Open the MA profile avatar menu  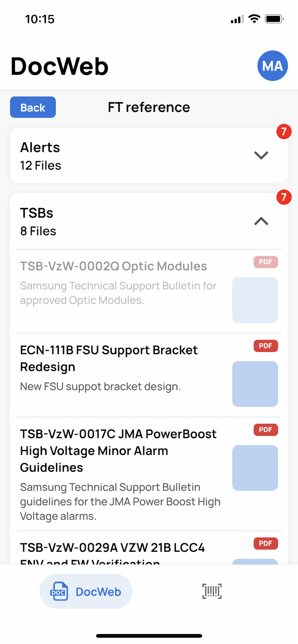[272, 66]
